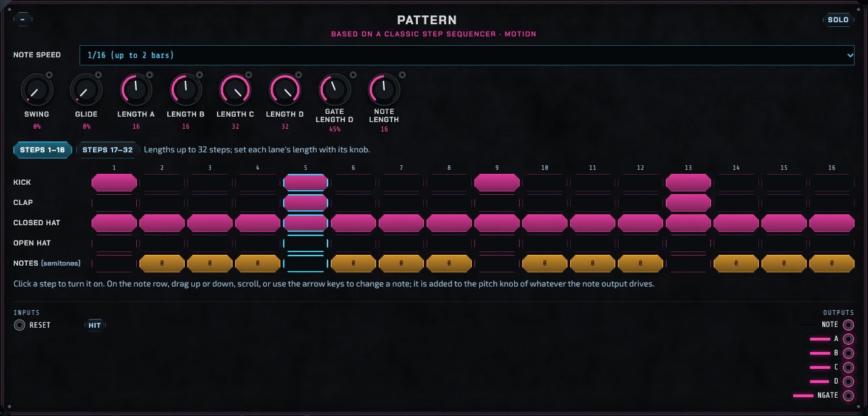This screenshot has height=416, width=868.
Task: Click the B output jack
Action: point(848,353)
